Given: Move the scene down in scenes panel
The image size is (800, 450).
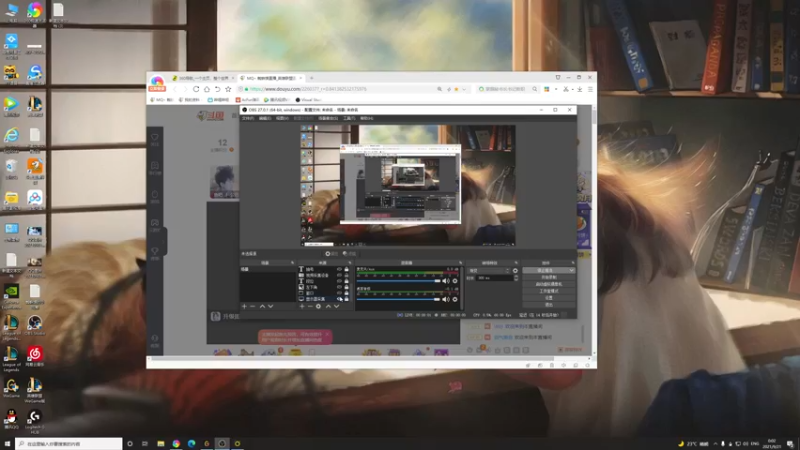Looking at the screenshot, I should [270, 306].
